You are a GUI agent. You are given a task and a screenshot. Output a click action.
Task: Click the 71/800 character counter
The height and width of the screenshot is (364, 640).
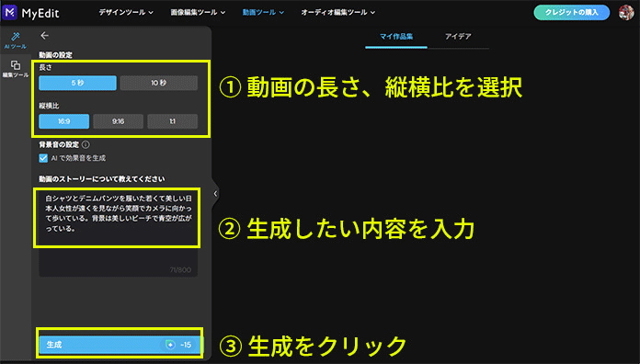point(180,269)
